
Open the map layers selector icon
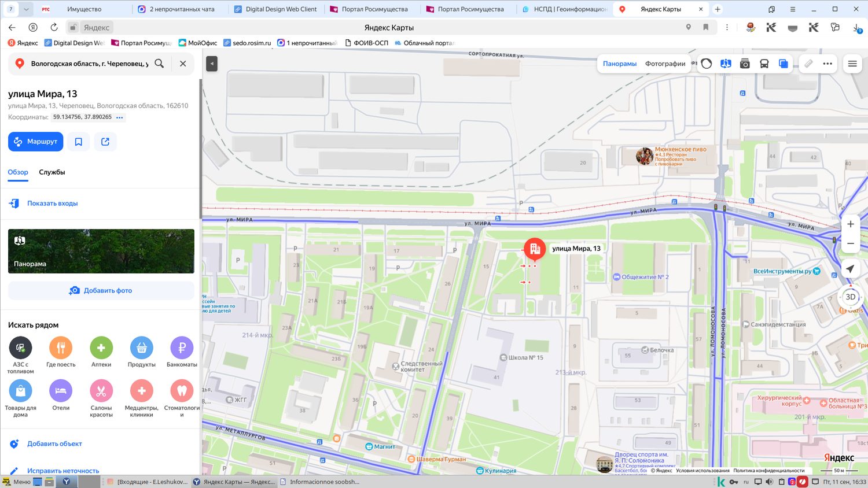pyautogui.click(x=783, y=64)
